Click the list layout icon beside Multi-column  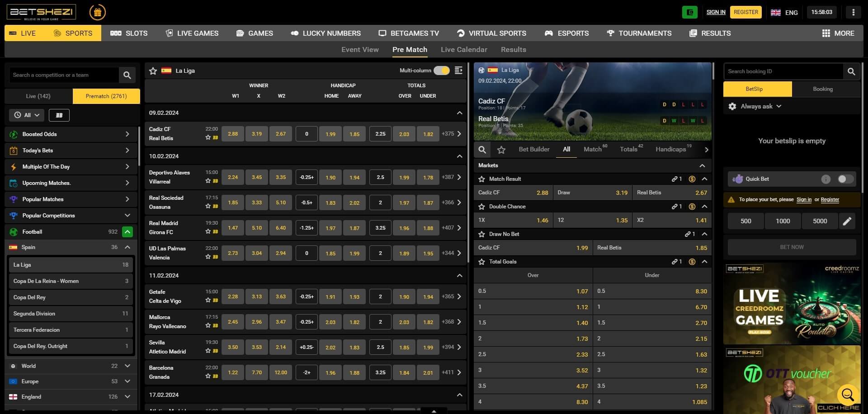pyautogui.click(x=458, y=71)
